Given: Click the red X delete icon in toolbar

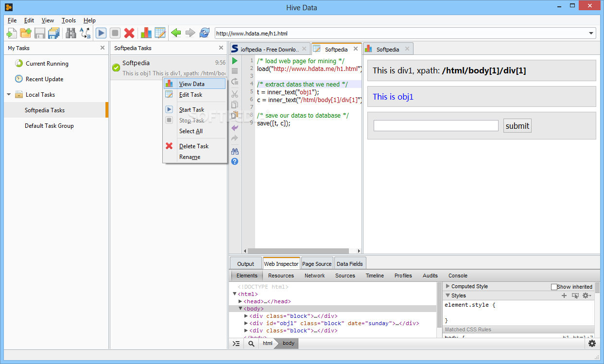Looking at the screenshot, I should (129, 33).
